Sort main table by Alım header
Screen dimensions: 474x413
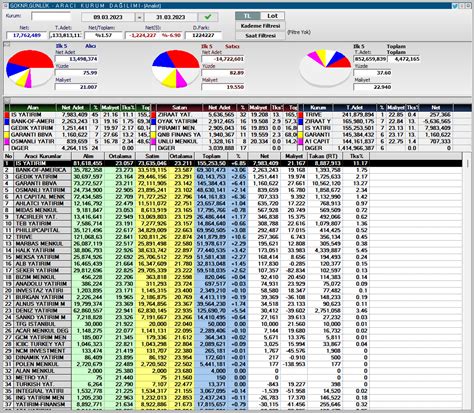pyautogui.click(x=88, y=156)
